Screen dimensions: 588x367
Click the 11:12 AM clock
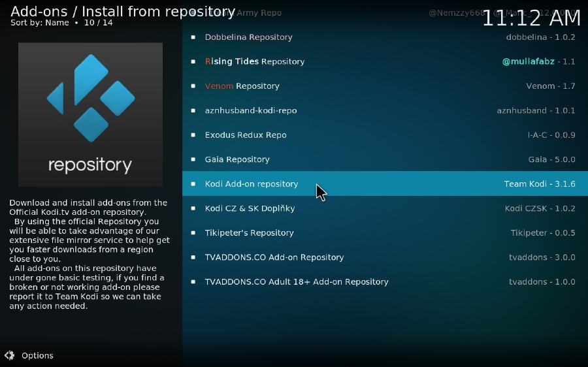pos(531,18)
